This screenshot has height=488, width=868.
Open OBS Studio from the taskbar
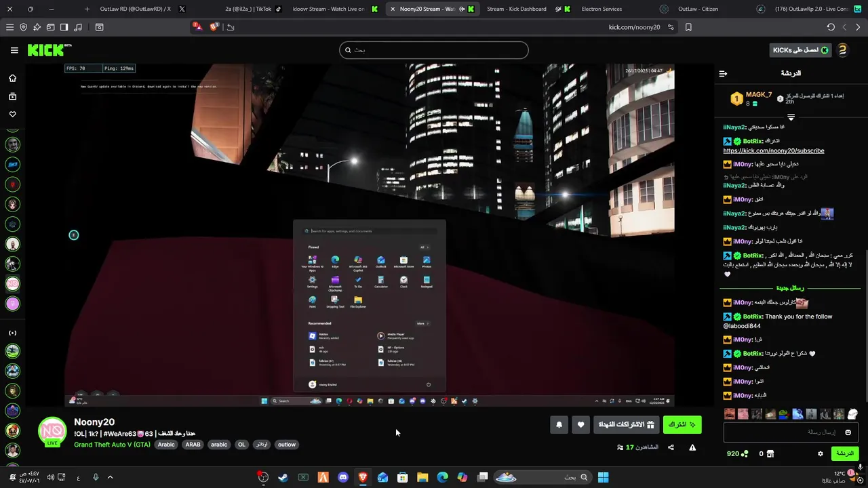pyautogui.click(x=263, y=477)
